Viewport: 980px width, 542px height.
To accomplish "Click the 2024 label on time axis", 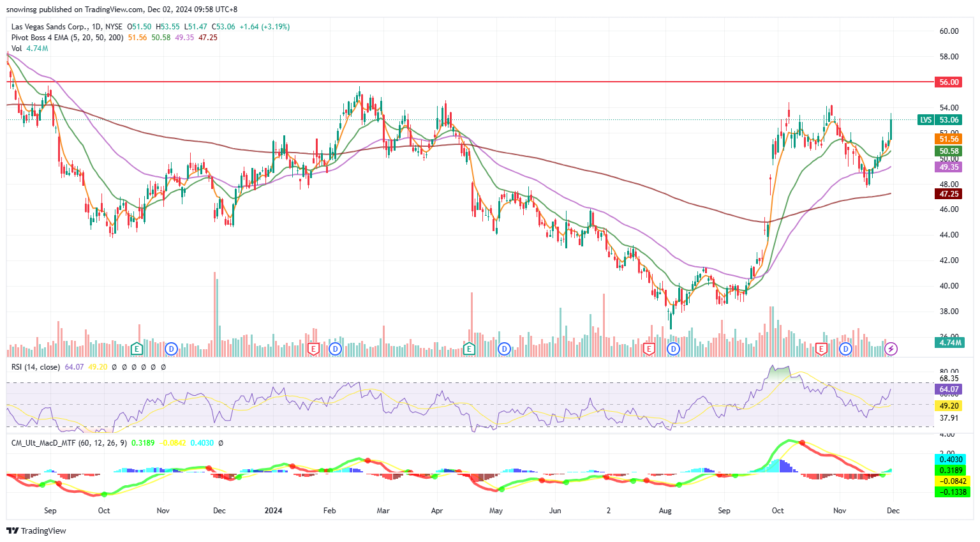I will pos(273,511).
